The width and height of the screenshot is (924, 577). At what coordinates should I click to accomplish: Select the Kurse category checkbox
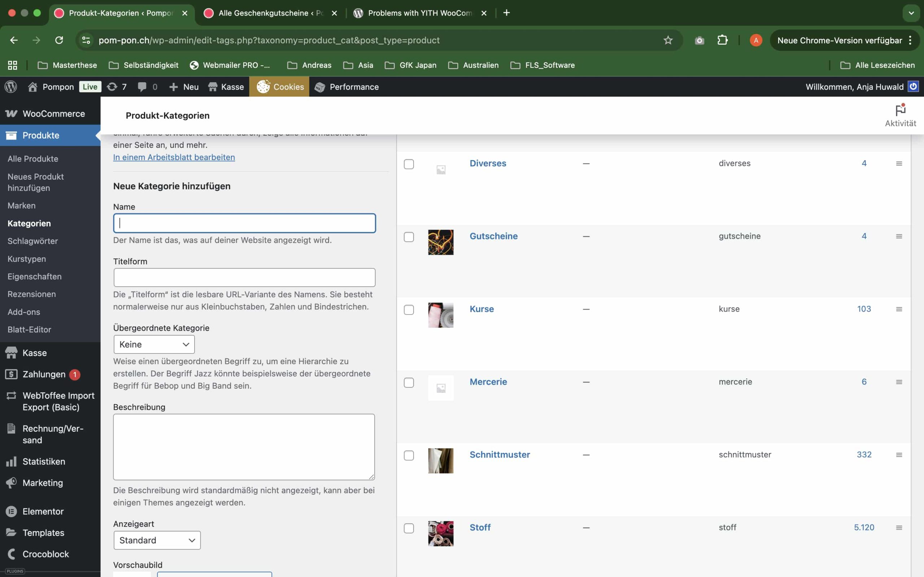pos(409,309)
